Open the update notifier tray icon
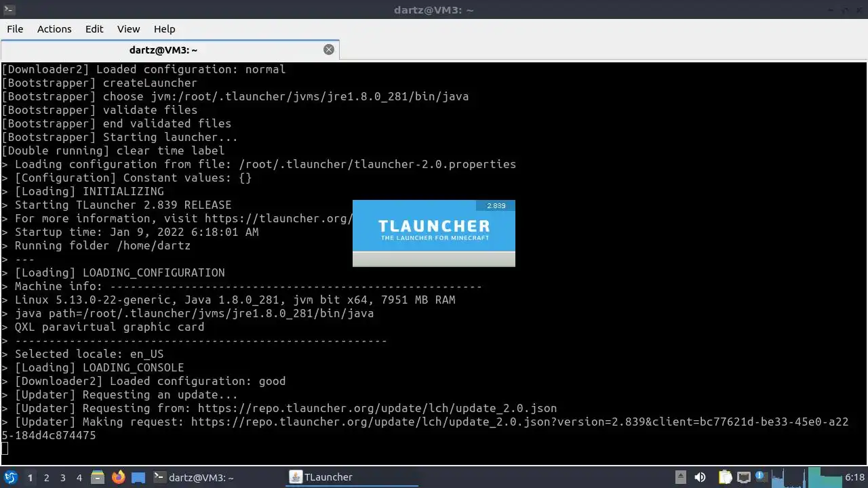Screen dimensions: 868x488 760,477
